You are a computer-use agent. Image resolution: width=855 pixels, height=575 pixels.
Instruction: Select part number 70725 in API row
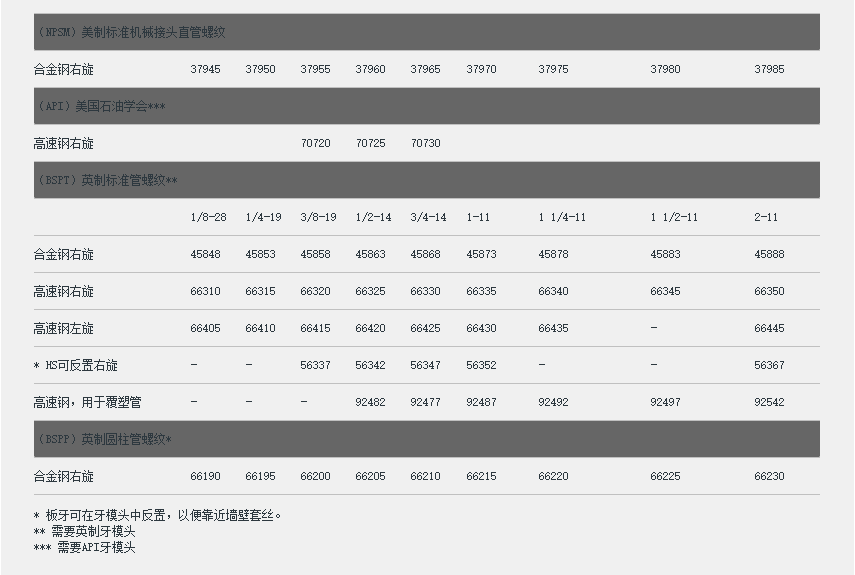click(x=370, y=144)
